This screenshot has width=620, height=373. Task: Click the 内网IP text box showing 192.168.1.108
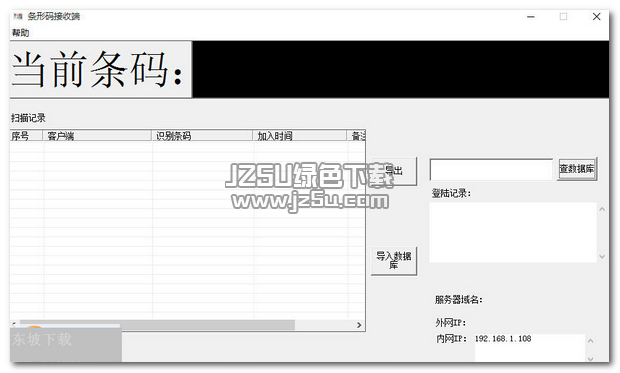(x=529, y=347)
